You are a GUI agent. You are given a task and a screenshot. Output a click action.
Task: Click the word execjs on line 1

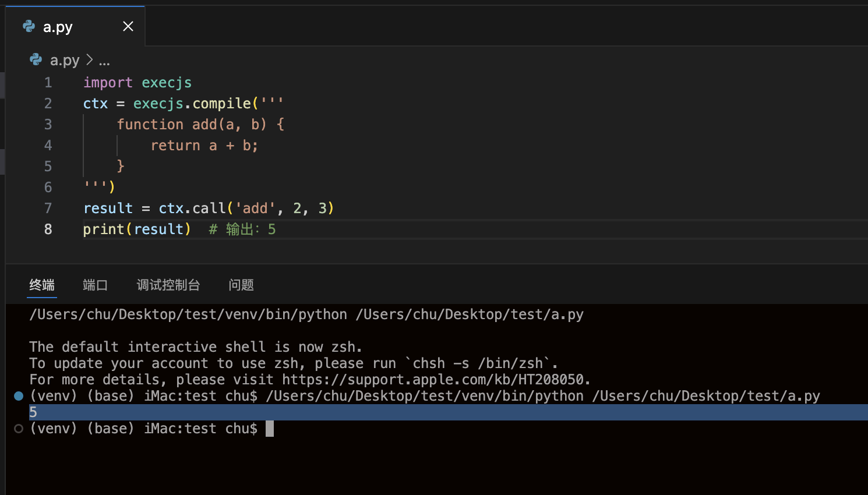click(166, 82)
